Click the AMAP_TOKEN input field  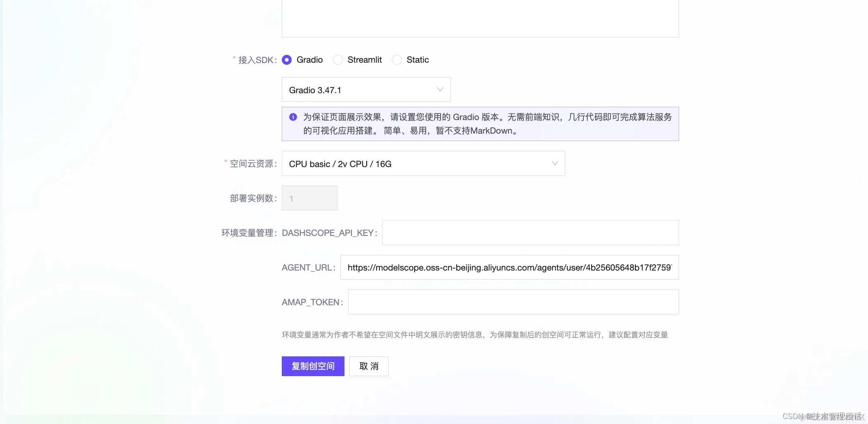point(513,302)
